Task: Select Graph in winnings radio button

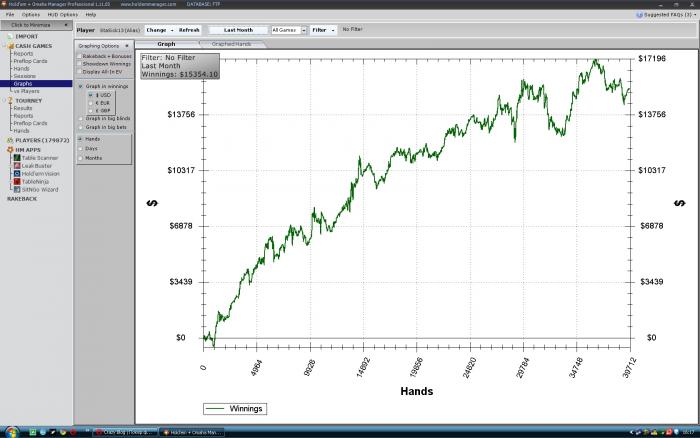Action: 81,86
